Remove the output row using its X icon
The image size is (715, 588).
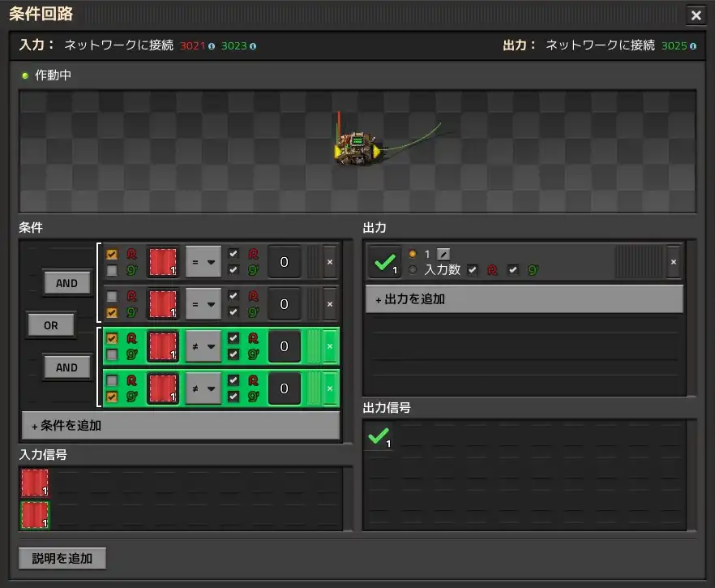[674, 260]
